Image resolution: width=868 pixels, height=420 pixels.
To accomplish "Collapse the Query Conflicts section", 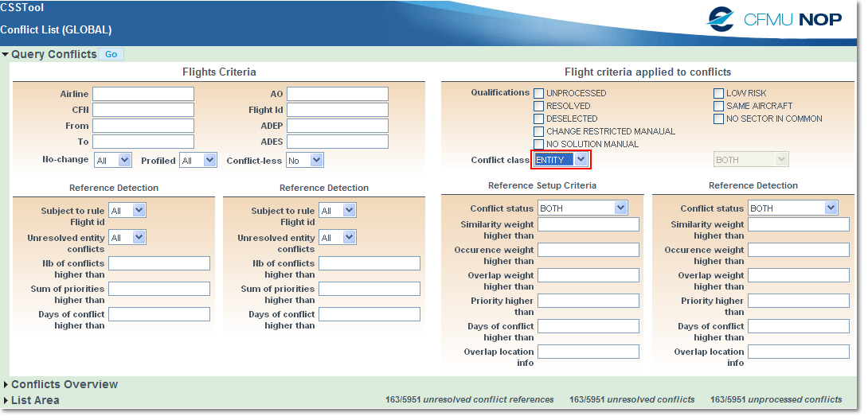I will coord(6,55).
